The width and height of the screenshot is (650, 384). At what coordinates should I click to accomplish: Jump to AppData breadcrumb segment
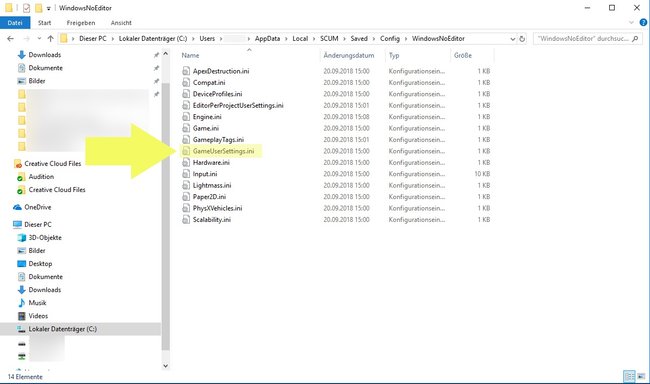267,39
